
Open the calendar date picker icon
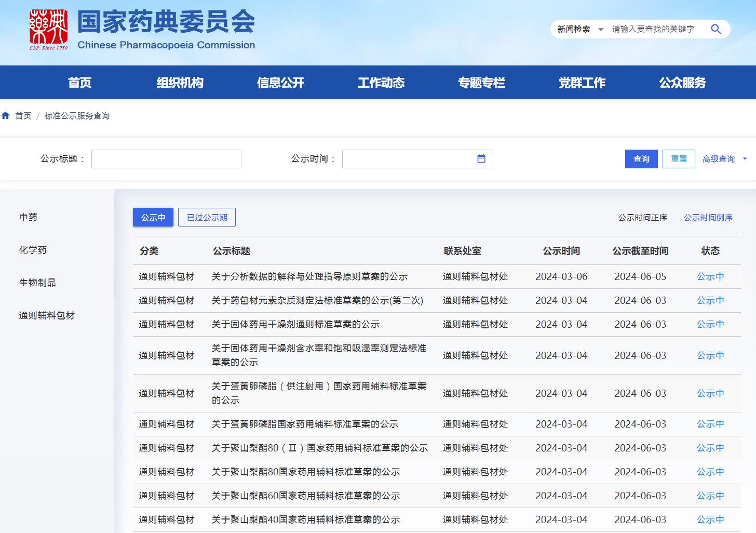pos(481,159)
